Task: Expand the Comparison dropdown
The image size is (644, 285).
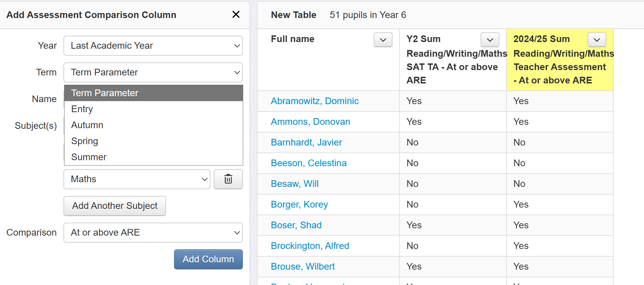Action: click(153, 233)
